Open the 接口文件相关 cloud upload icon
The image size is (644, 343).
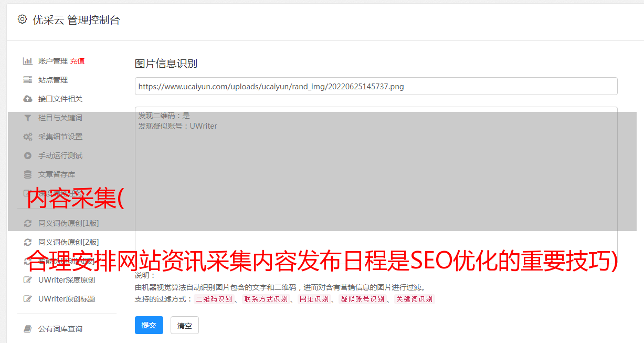tap(28, 99)
